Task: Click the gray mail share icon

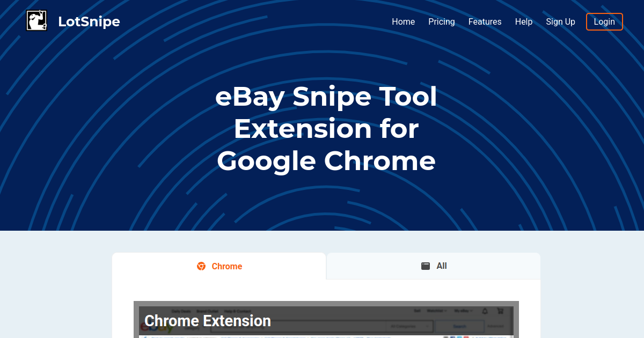Action: click(x=446, y=337)
